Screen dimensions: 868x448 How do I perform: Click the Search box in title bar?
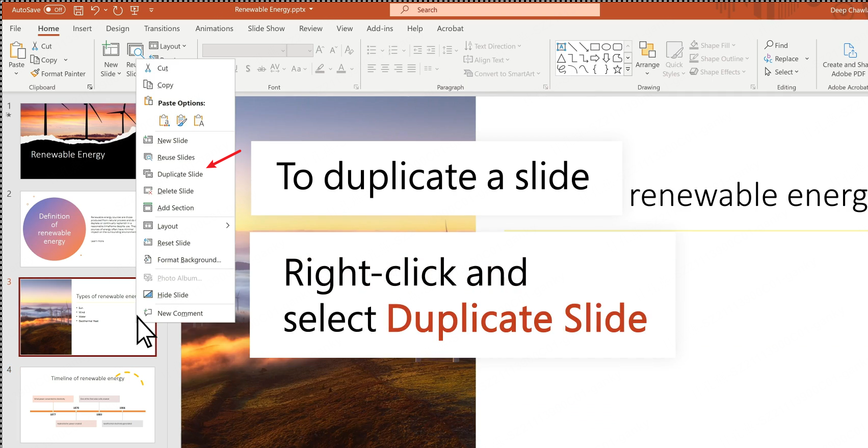[x=495, y=10]
